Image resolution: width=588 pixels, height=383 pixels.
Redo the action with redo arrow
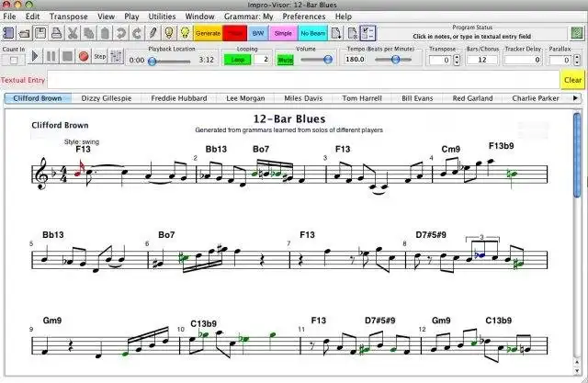[137, 33]
